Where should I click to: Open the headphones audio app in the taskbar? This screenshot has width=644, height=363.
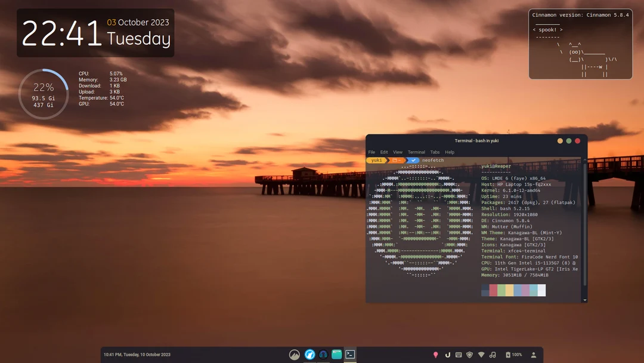click(323, 354)
